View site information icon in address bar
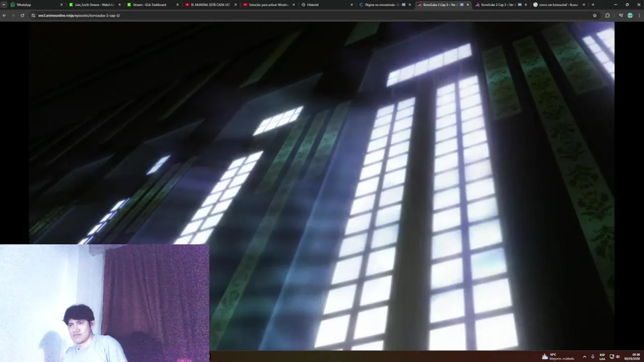This screenshot has height=362, width=644. [x=33, y=16]
